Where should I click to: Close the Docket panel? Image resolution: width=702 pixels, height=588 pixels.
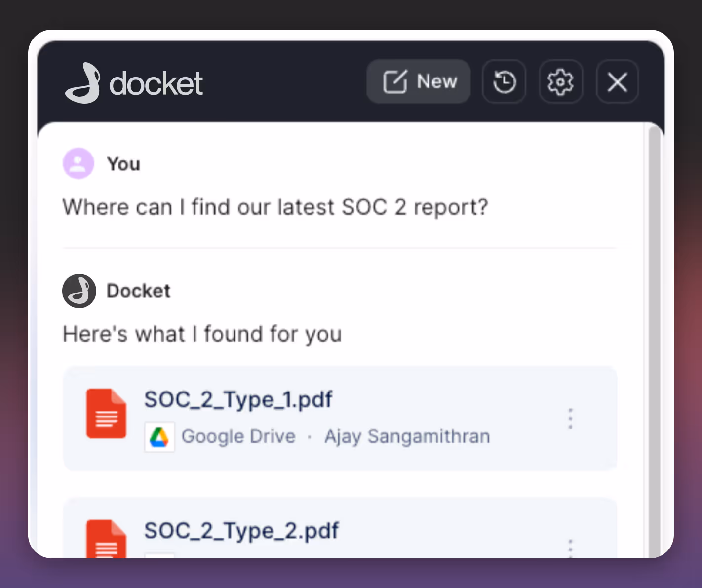[617, 81]
